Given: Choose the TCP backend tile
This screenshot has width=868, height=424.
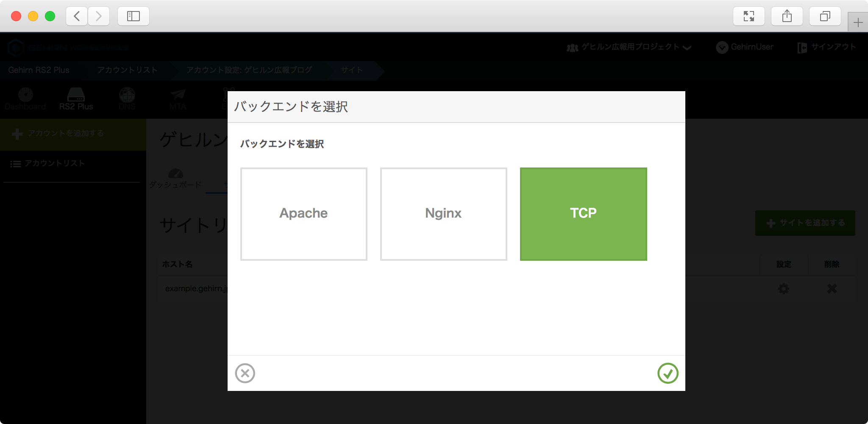Looking at the screenshot, I should pyautogui.click(x=583, y=214).
